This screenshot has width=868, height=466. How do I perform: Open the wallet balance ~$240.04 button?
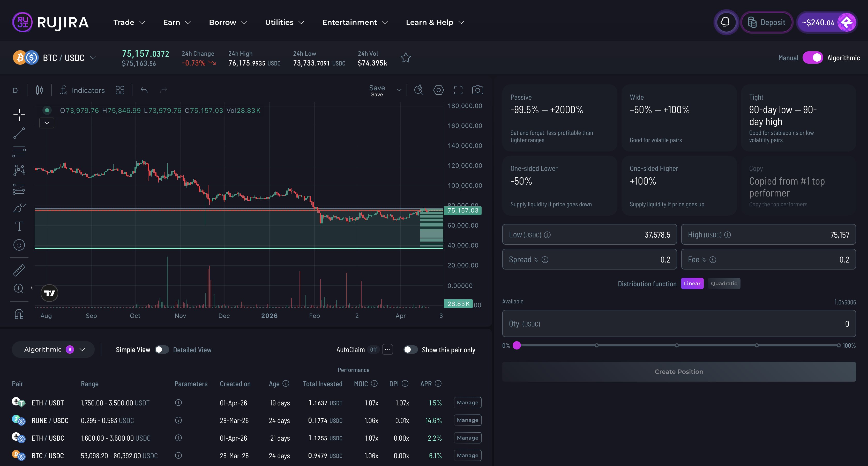[x=827, y=22]
